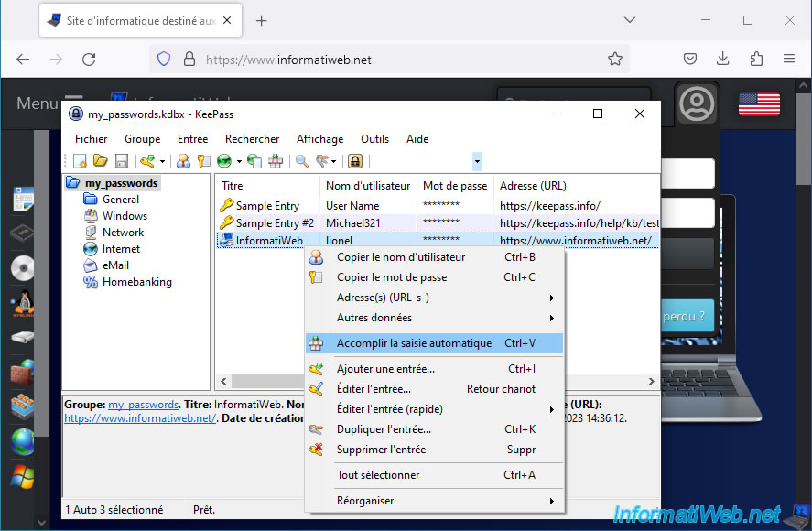Open the Groupe menu
This screenshot has width=812, height=531.
coord(143,139)
